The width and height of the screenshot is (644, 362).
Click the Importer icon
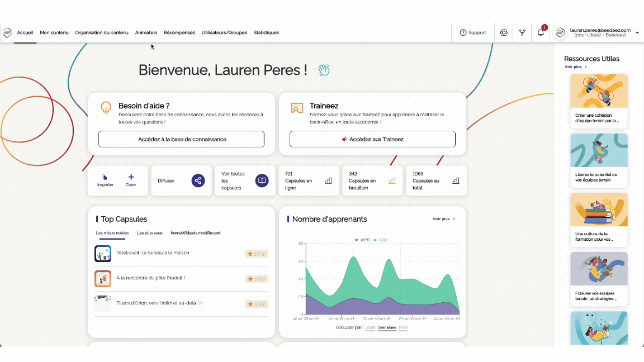click(105, 178)
